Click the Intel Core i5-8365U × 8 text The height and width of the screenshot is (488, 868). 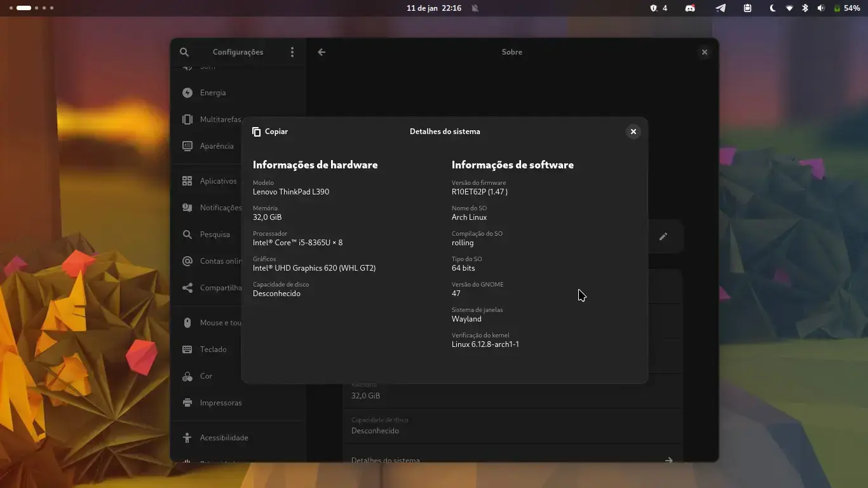[x=297, y=243]
